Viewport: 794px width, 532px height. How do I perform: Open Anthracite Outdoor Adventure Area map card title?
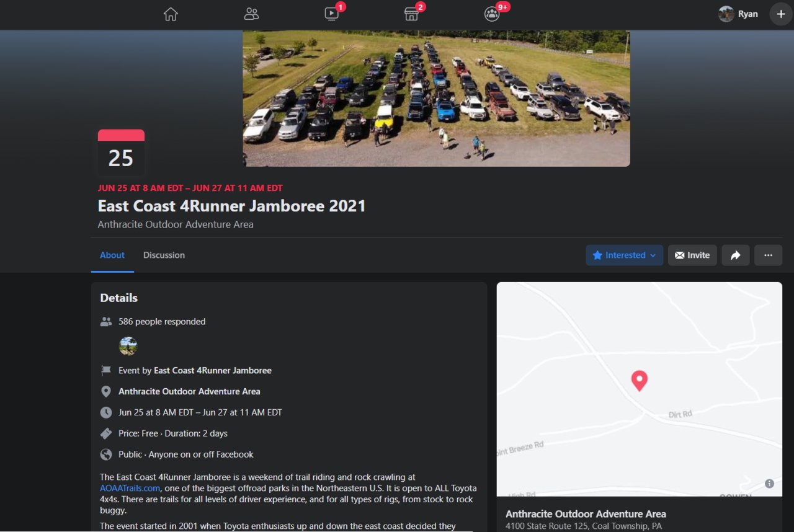pos(586,514)
